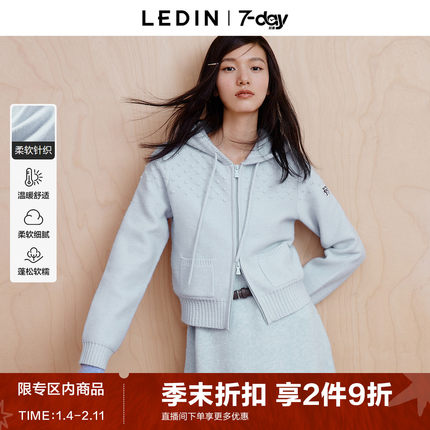Viewport: 430px width, 430px height.
Task: Select the 温暖舒适 feature text
Action: pos(33,195)
